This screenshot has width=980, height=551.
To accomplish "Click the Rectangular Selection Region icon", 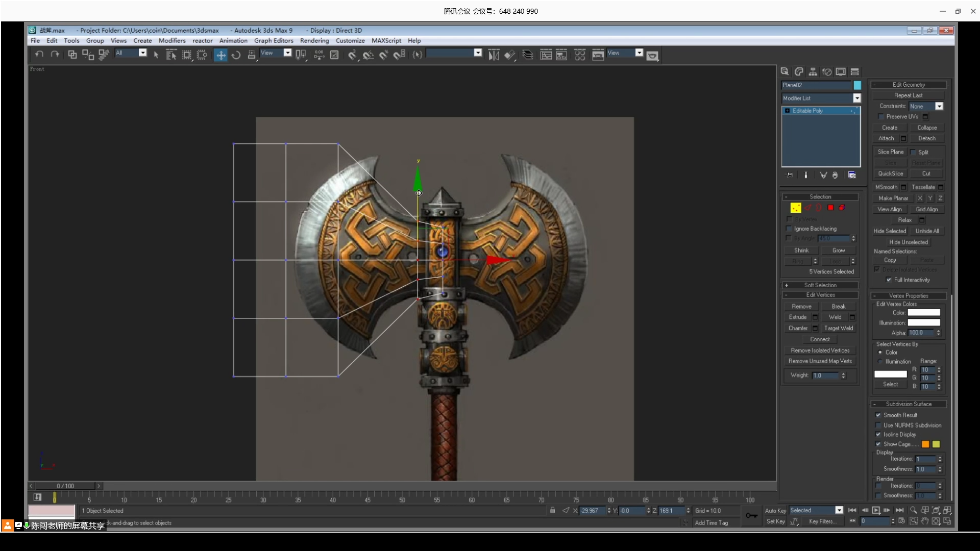I will coord(187,55).
